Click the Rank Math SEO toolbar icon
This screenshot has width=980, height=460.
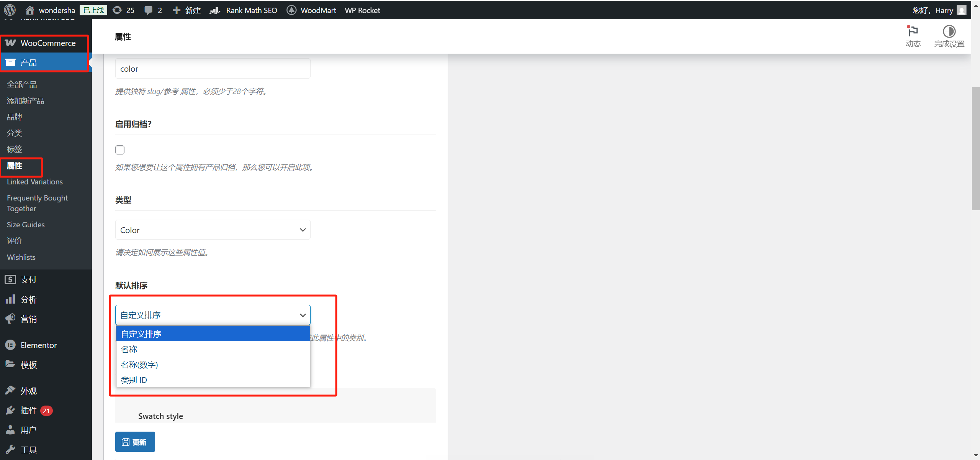(x=215, y=10)
